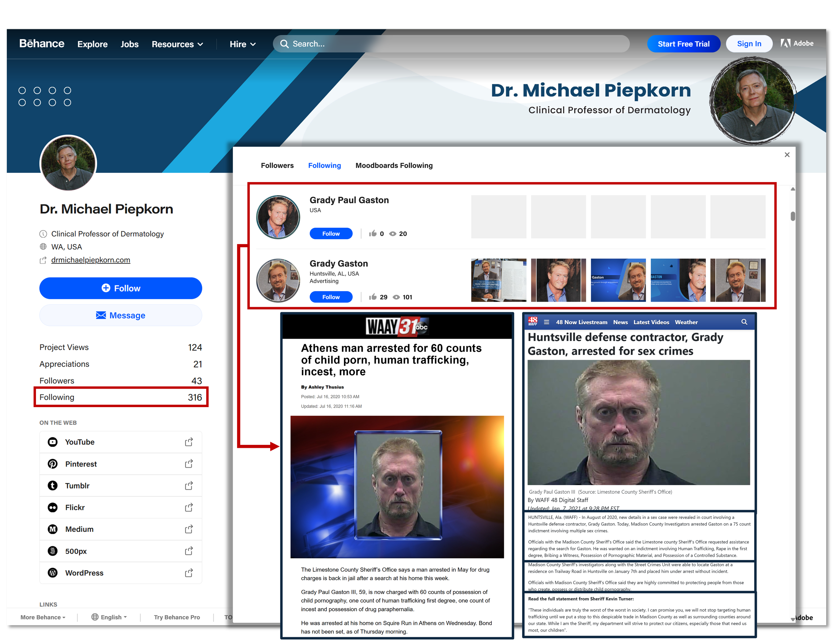Open the More Behance footer dropdown

[43, 617]
